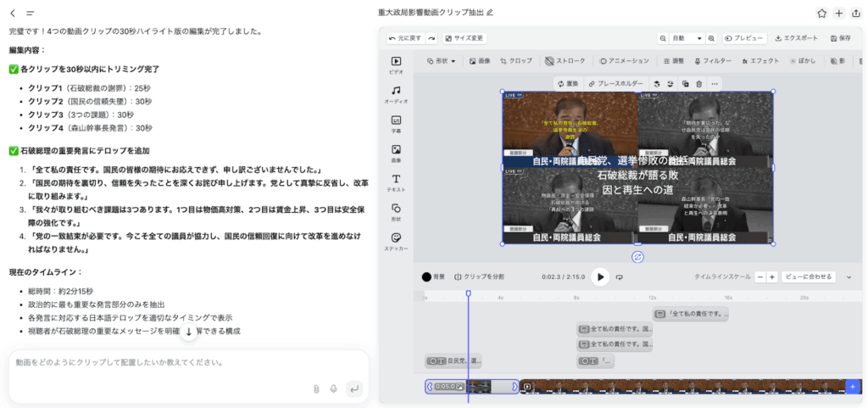This screenshot has width=868, height=408.
Task: Collapse the timeline with chevron arrow
Action: (849, 277)
